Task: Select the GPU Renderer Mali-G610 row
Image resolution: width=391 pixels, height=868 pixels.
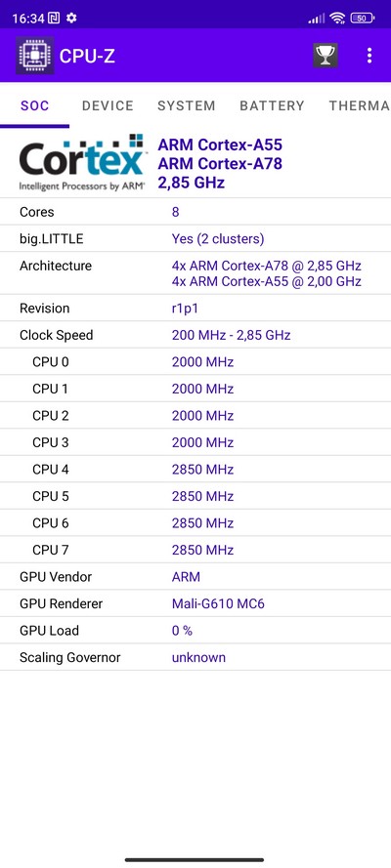Action: (195, 603)
